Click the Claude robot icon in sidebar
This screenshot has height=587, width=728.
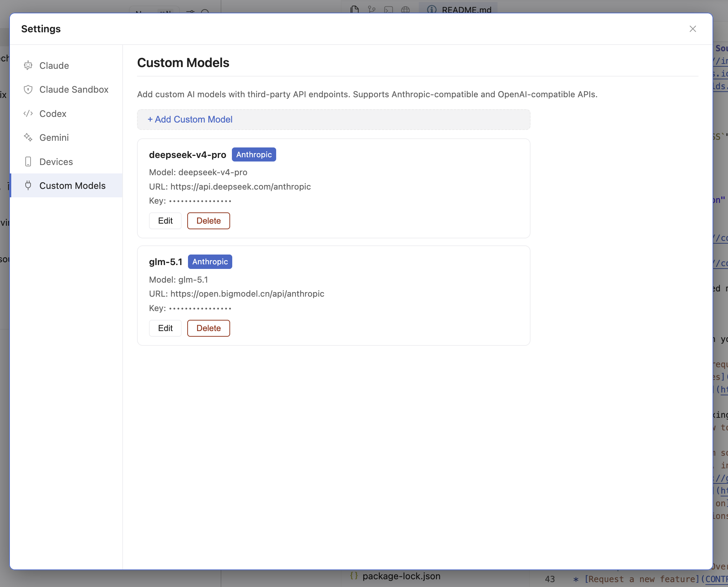click(x=28, y=66)
